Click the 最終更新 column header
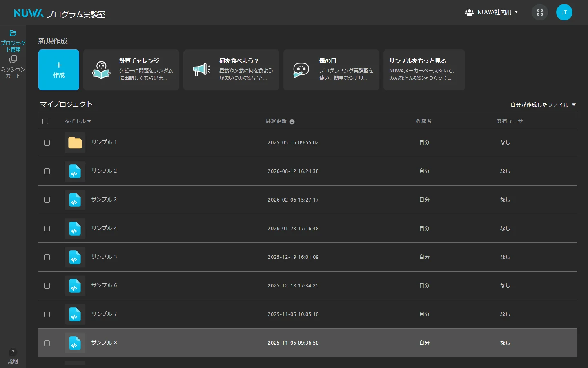The height and width of the screenshot is (368, 588). 276,121
